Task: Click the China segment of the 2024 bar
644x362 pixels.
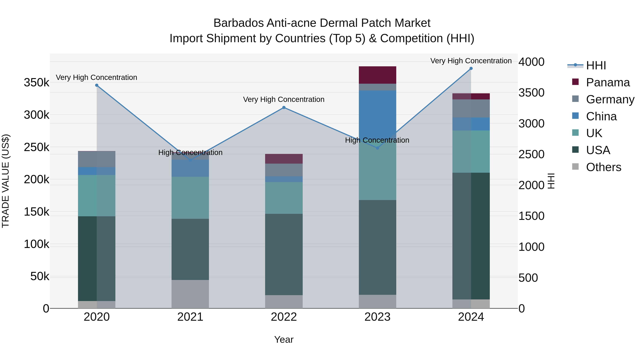Action: point(471,124)
